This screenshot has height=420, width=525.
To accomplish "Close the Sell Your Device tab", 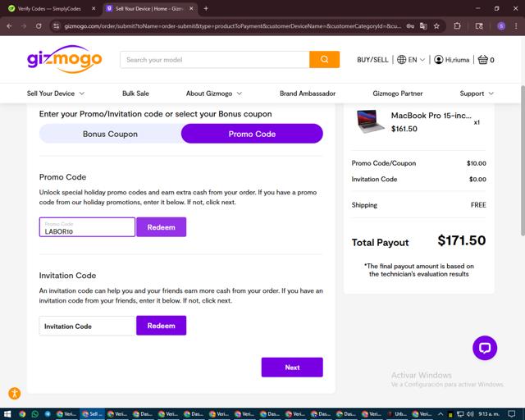I will click(x=191, y=9).
